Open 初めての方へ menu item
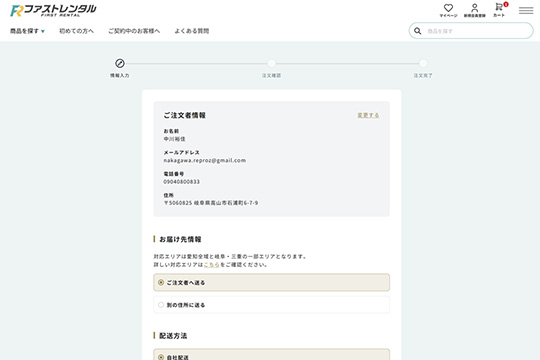540x360 pixels. click(x=76, y=31)
